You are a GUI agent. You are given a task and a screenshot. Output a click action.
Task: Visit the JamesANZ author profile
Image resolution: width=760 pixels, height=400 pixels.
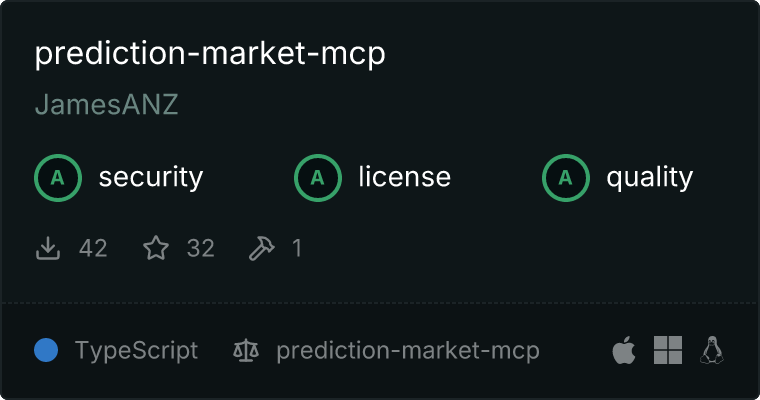click(x=107, y=105)
